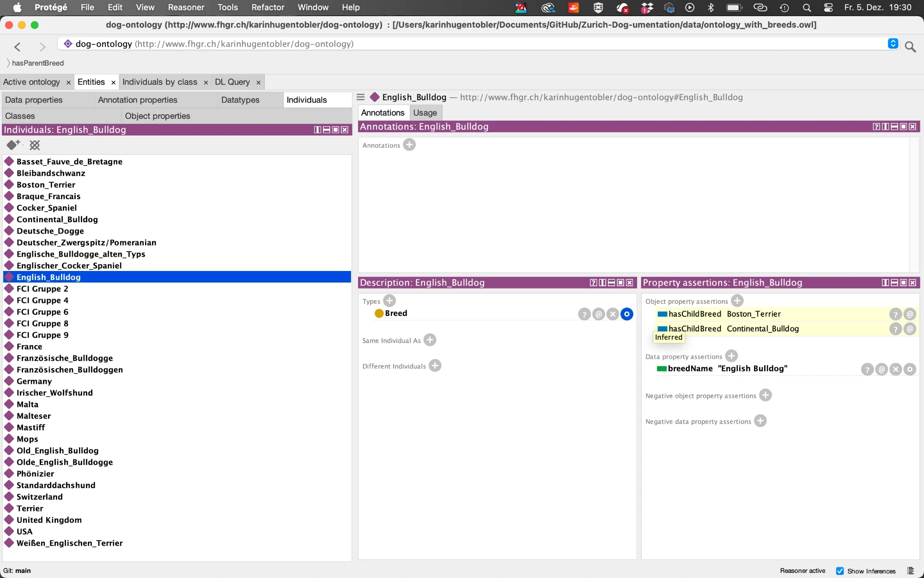924x578 pixels.
Task: Switch to the Usage tab
Action: [425, 113]
